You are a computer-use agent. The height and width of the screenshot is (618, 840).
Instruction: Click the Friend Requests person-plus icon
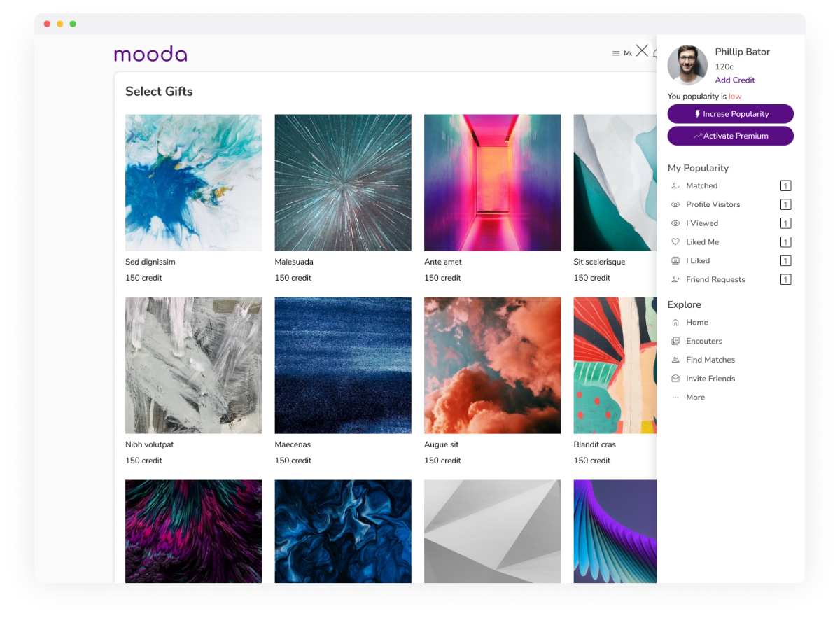click(675, 280)
